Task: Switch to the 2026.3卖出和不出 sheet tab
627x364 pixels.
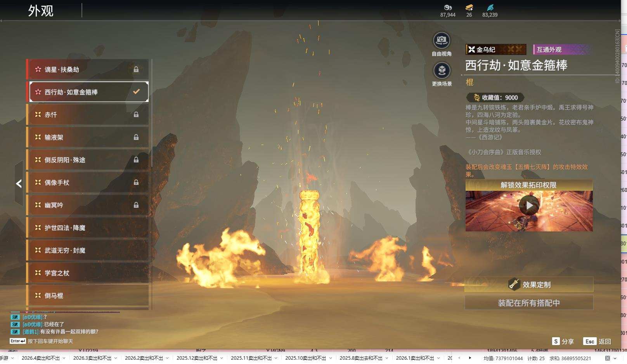Action: coord(92,358)
